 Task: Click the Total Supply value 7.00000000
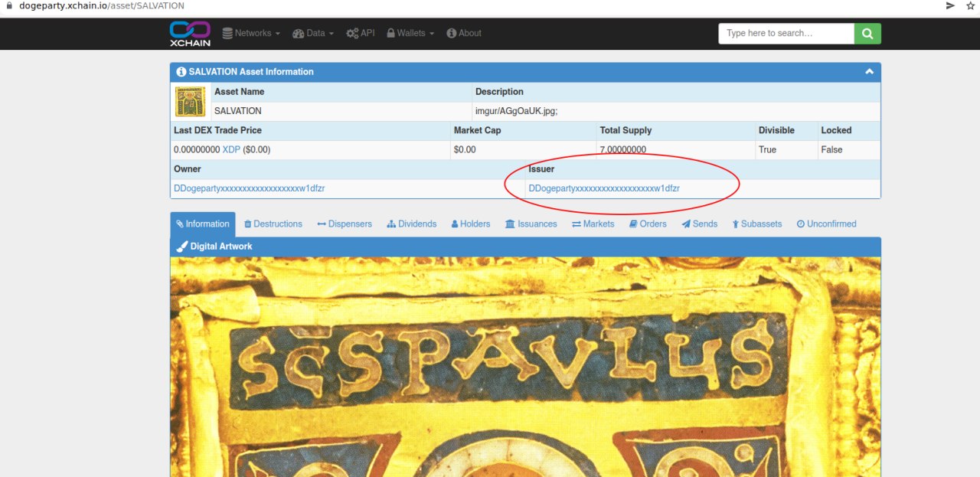(623, 149)
